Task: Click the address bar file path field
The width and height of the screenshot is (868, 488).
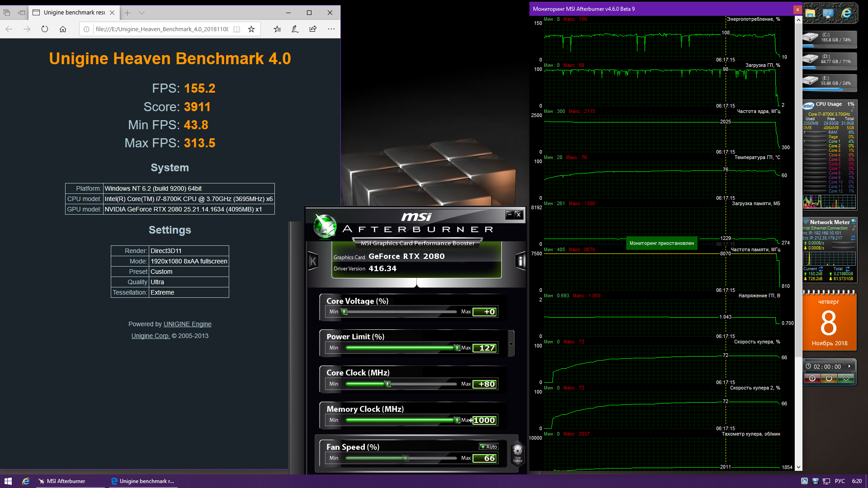Action: click(x=162, y=29)
